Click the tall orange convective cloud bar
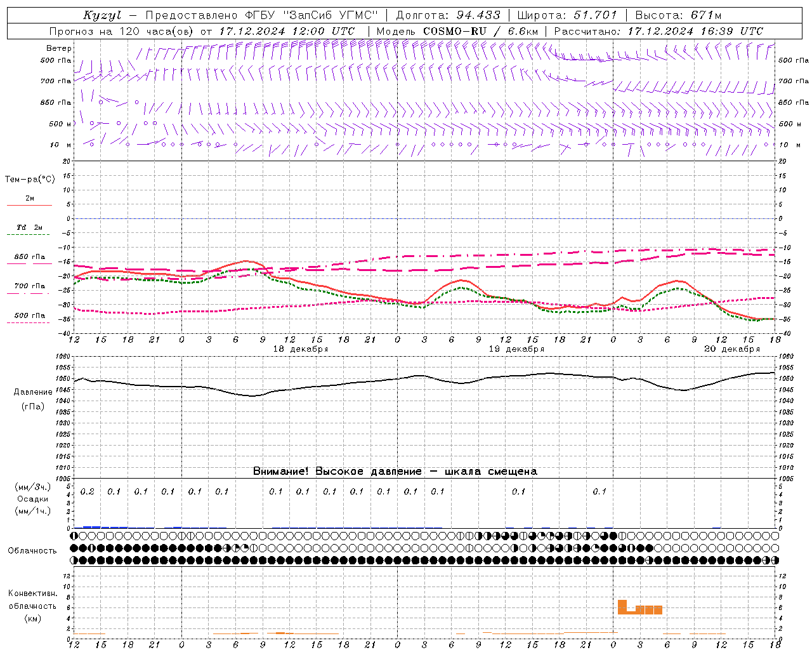The height and width of the screenshot is (650, 812). [x=622, y=607]
